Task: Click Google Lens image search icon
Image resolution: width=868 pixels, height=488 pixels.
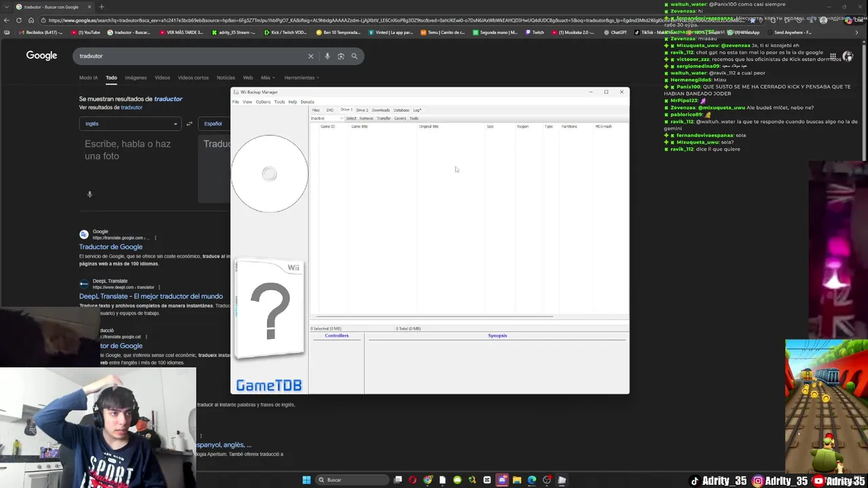Action: [341, 56]
